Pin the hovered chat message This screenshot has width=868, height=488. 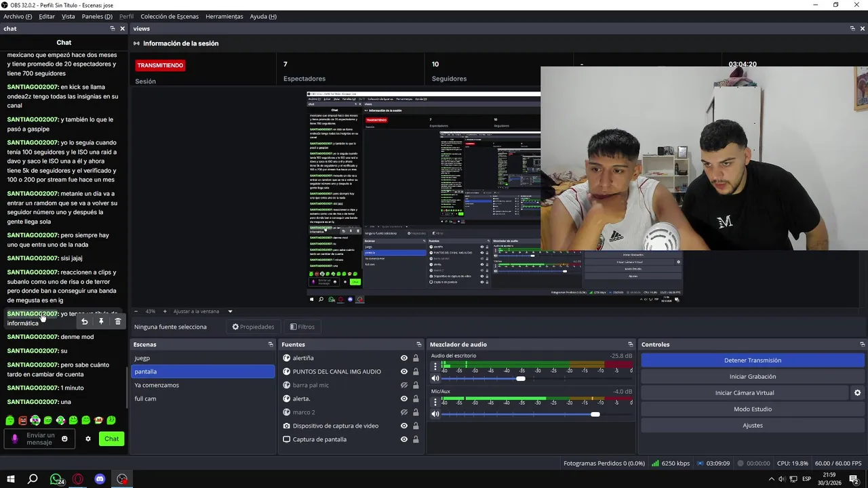tap(101, 321)
